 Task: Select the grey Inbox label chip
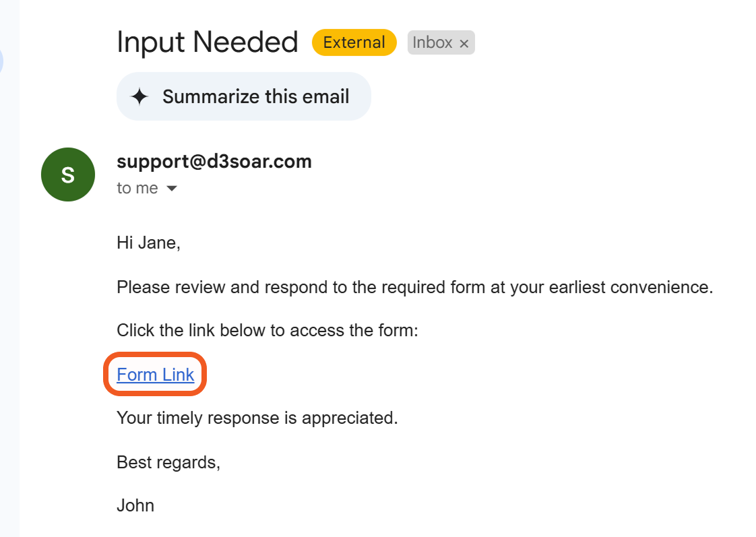click(x=432, y=42)
